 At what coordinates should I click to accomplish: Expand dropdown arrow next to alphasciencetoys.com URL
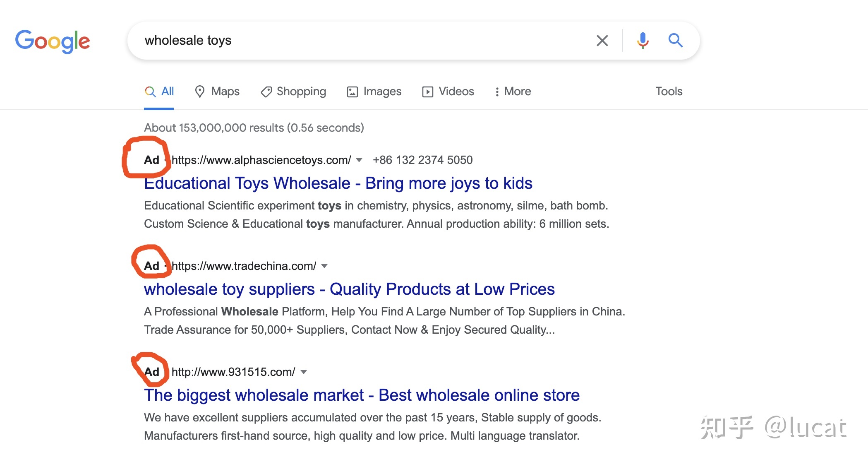click(359, 160)
